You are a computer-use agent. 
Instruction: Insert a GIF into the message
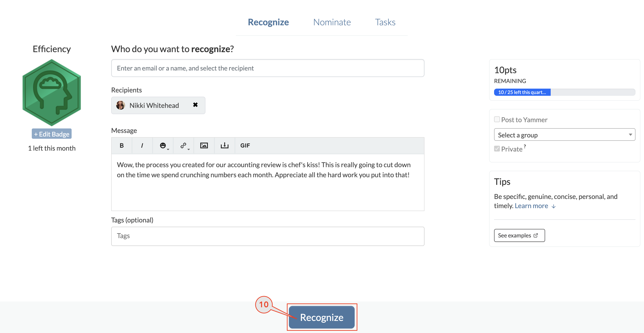[x=245, y=145]
